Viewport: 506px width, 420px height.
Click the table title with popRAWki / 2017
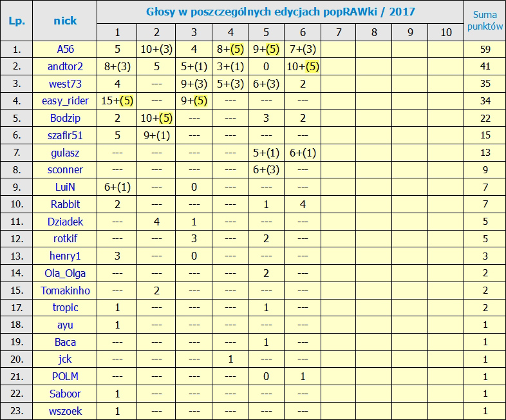(280, 12)
